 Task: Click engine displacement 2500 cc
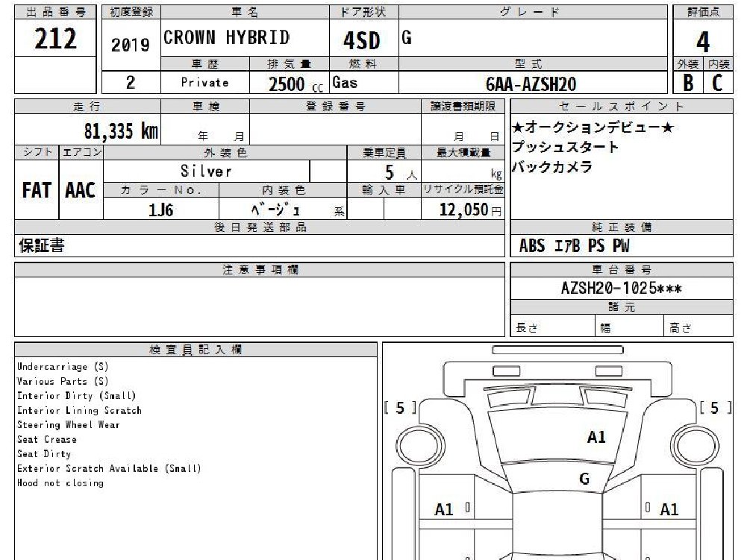(x=296, y=84)
